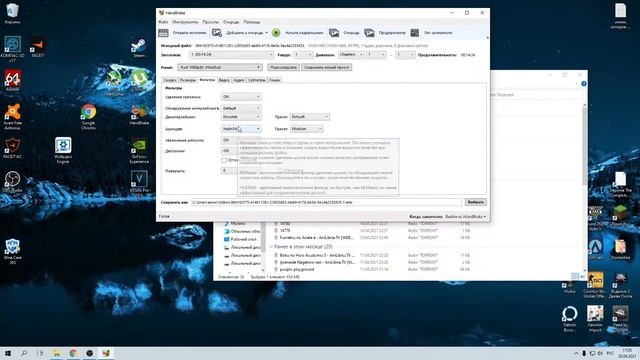Select the Music item in Explorer sidebar

238,224
